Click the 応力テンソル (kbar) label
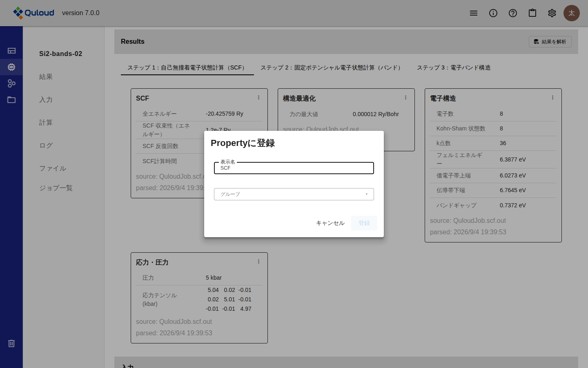Screen dimensions: 588x368 (160, 299)
